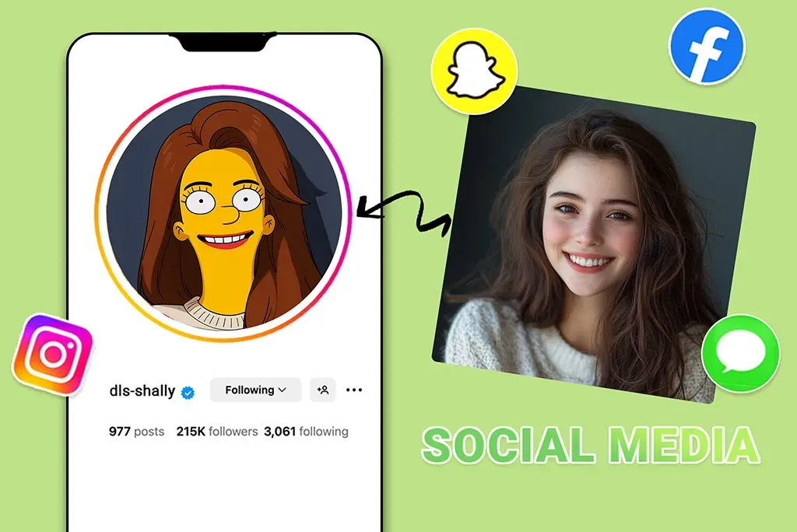The width and height of the screenshot is (797, 532).
Task: Click the Instagram logo icon
Action: [x=53, y=354]
